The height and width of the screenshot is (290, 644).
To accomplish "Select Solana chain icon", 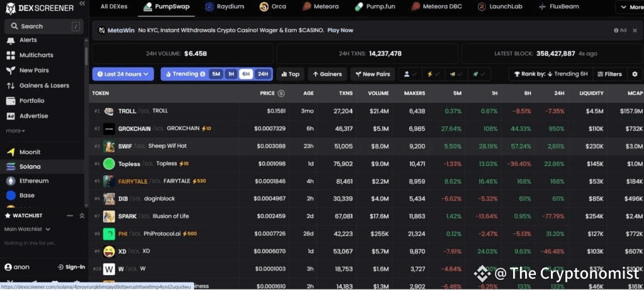I will tap(11, 166).
